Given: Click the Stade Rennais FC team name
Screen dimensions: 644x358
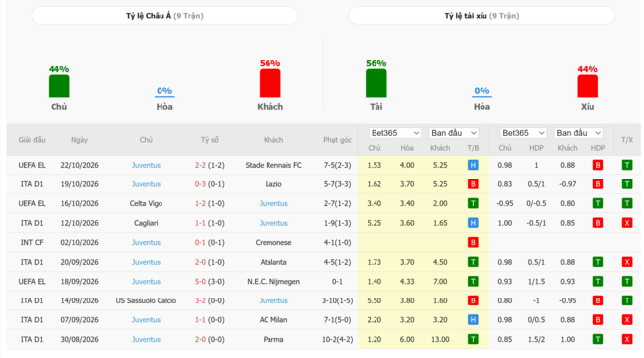Looking at the screenshot, I should [273, 165].
